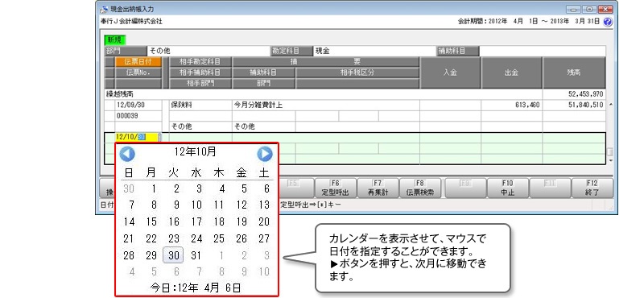The width and height of the screenshot is (644, 298).
Task: Select grayed-out 30 from previous month
Action: coord(129,188)
